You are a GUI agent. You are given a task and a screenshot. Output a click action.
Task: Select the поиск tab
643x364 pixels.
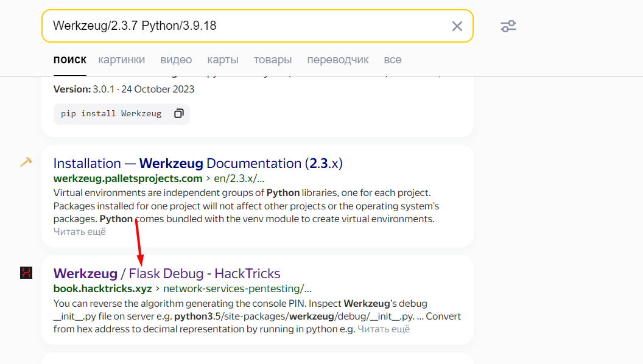coord(69,60)
